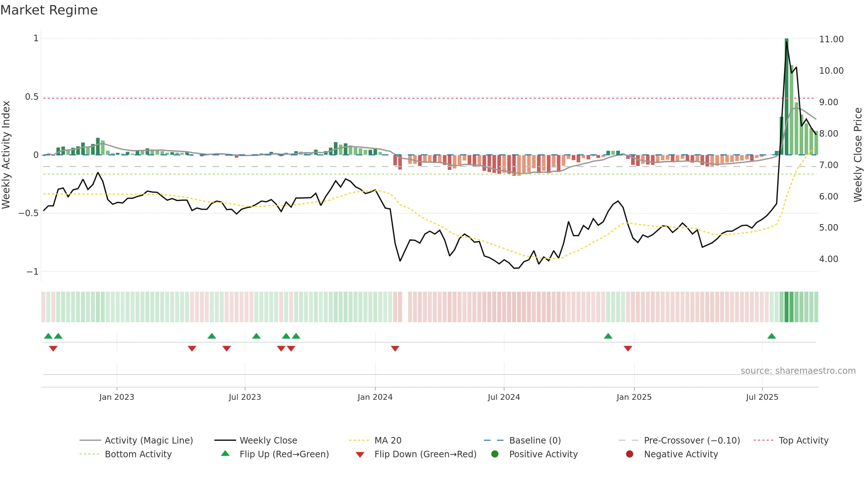The height and width of the screenshot is (488, 868).
Task: Click the 9.00 price axis label
Action: 829,102
